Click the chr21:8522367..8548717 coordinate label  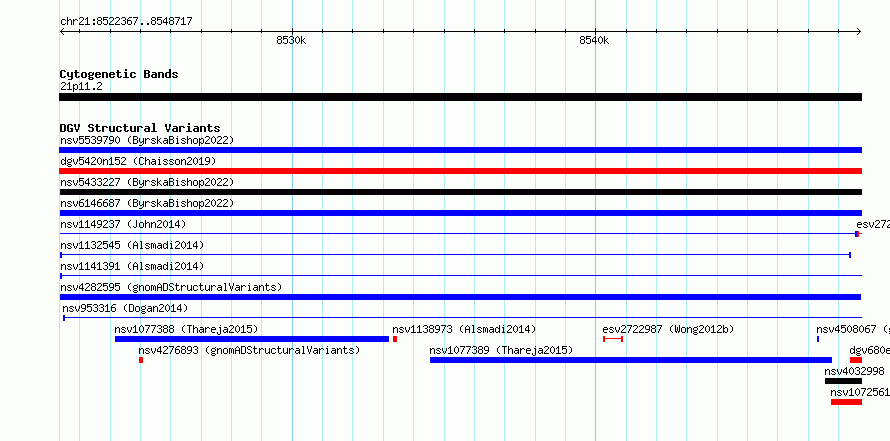click(x=126, y=22)
